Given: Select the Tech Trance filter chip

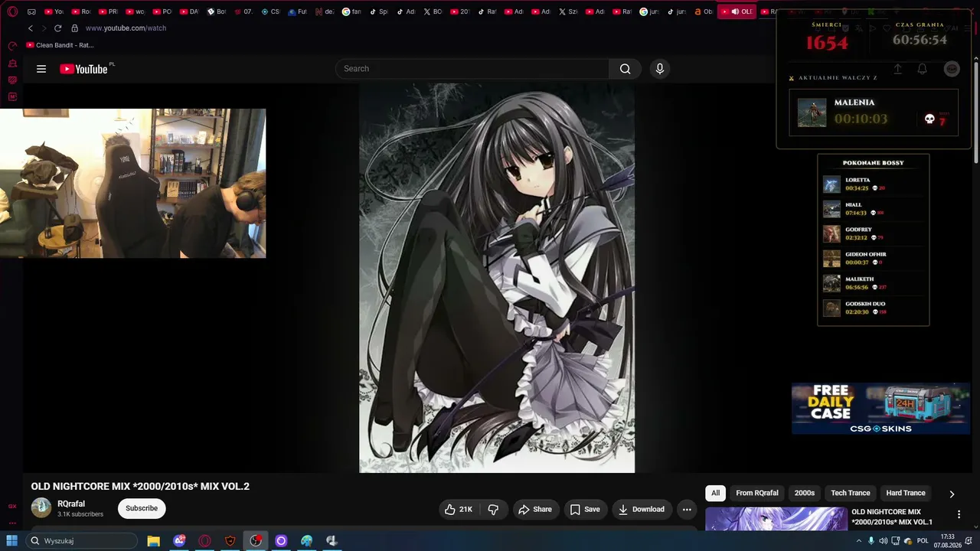Looking at the screenshot, I should [851, 494].
